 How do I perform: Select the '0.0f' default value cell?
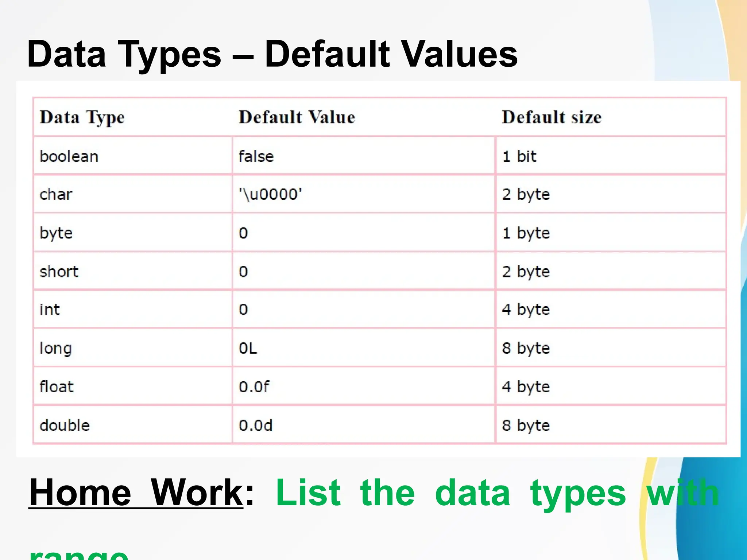click(254, 387)
